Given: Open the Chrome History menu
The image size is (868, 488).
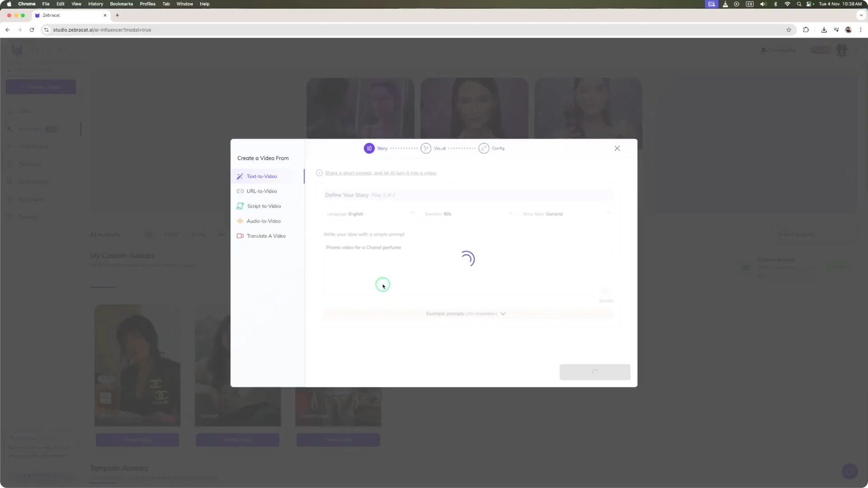Looking at the screenshot, I should pos(95,4).
